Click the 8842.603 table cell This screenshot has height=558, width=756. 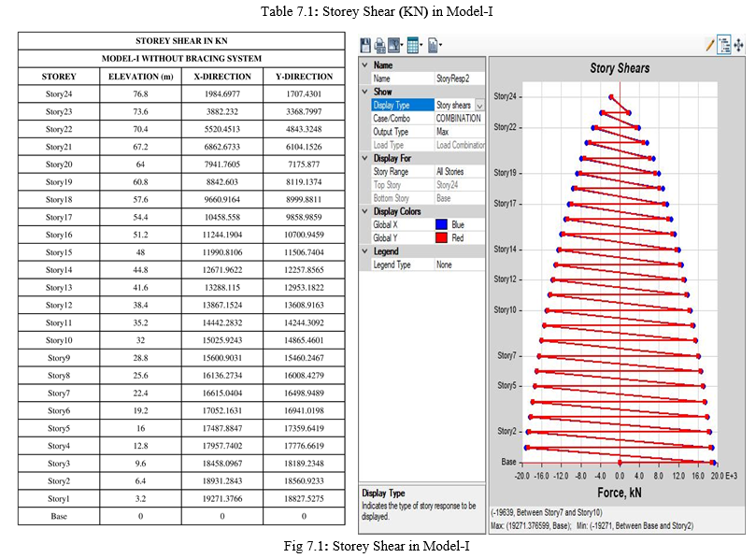tap(222, 182)
